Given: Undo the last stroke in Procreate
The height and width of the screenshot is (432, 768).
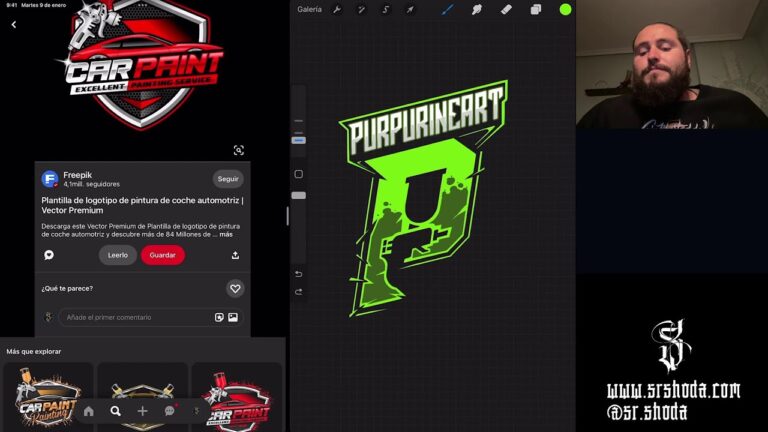Looking at the screenshot, I should click(x=299, y=274).
